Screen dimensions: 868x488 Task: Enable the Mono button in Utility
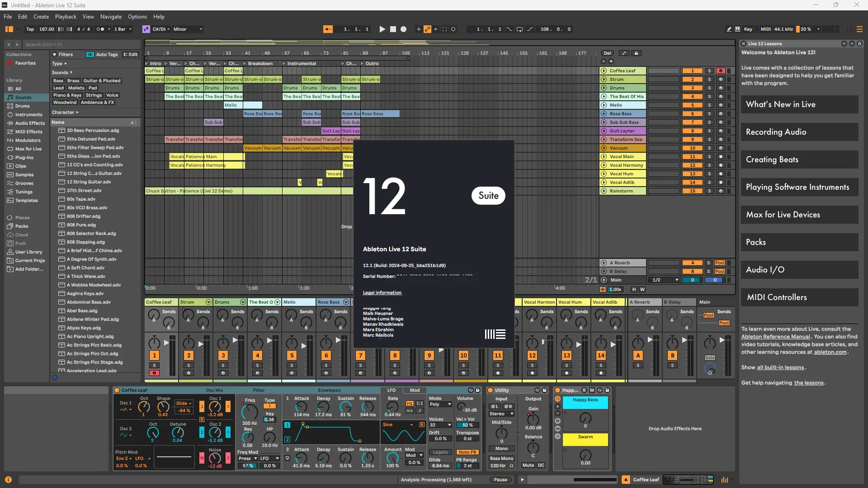click(x=501, y=449)
